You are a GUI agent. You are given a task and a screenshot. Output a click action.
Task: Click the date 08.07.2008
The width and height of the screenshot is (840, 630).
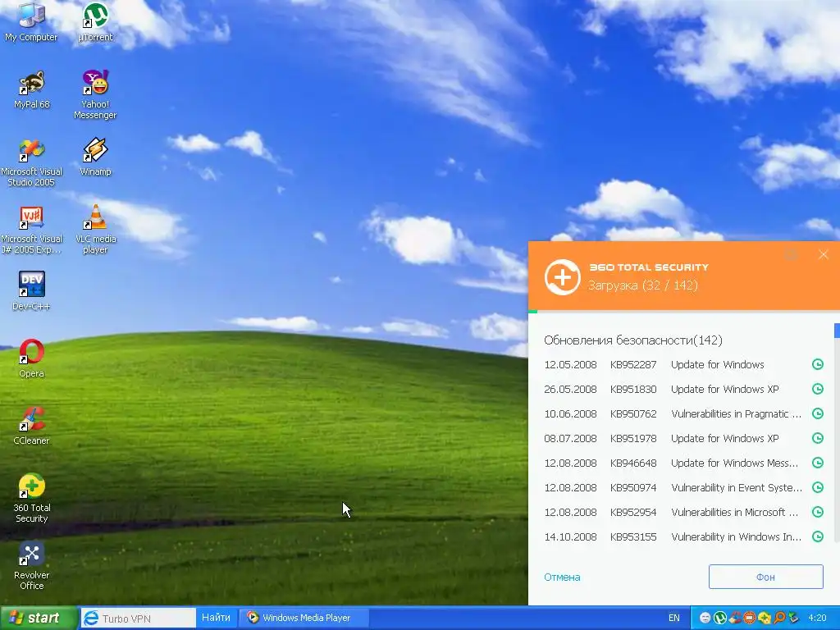point(570,438)
